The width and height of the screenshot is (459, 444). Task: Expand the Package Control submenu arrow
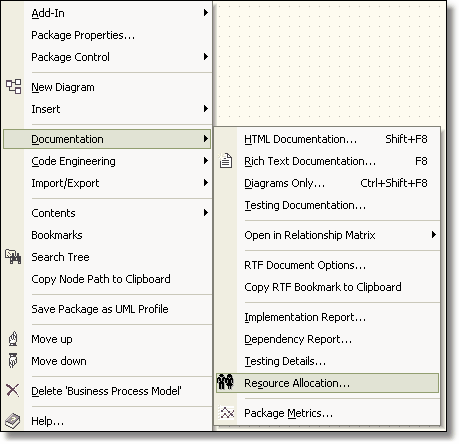click(x=206, y=57)
